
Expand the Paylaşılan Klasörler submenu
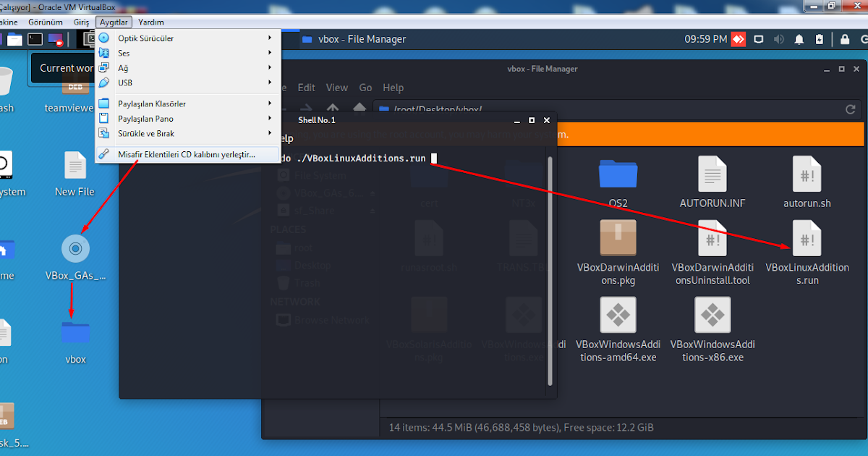187,104
